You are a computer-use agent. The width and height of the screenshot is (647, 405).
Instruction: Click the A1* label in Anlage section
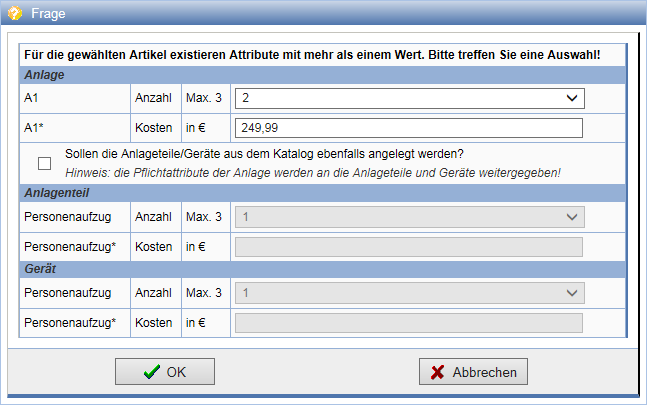click(x=36, y=128)
